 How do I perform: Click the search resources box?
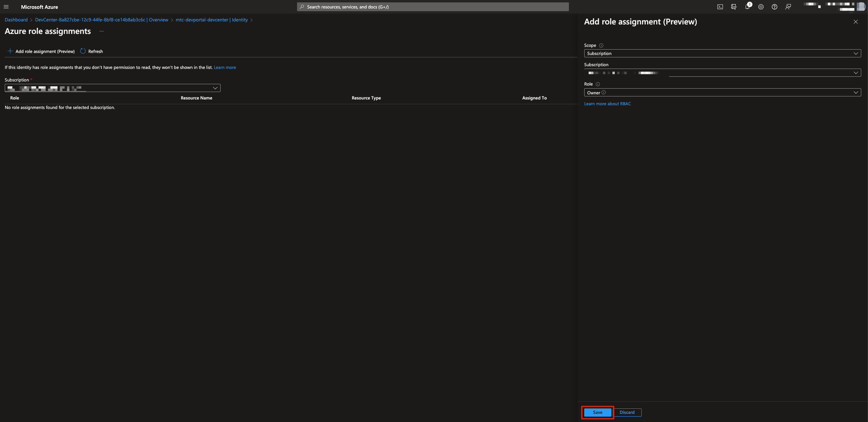432,7
